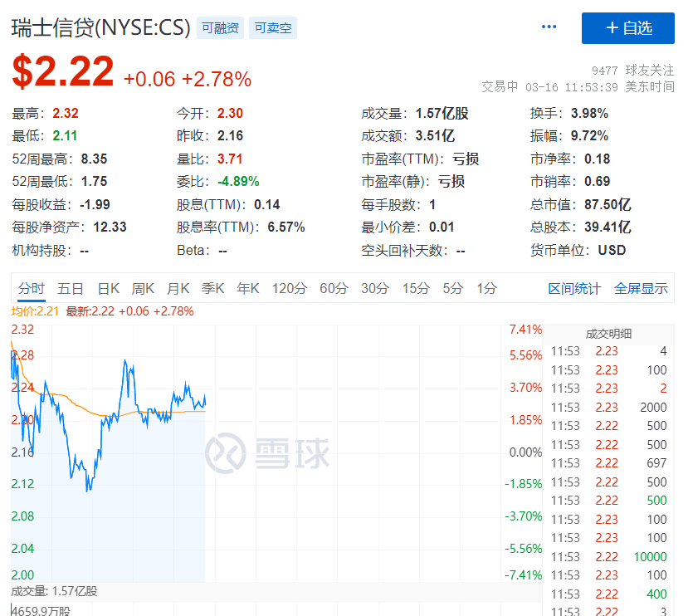Click the 市净率 value 0.18
Image resolution: width=688 pixels, height=616 pixels.
click(598, 159)
